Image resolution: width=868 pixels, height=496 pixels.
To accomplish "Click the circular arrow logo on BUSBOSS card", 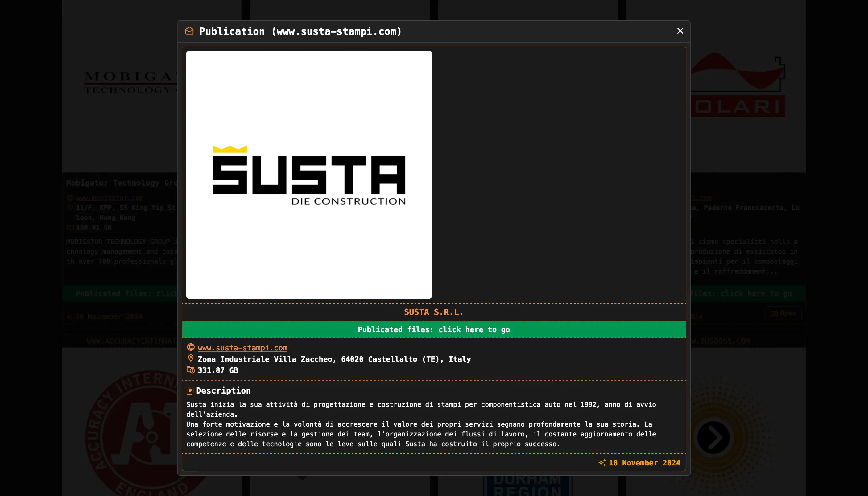I will pos(713,437).
